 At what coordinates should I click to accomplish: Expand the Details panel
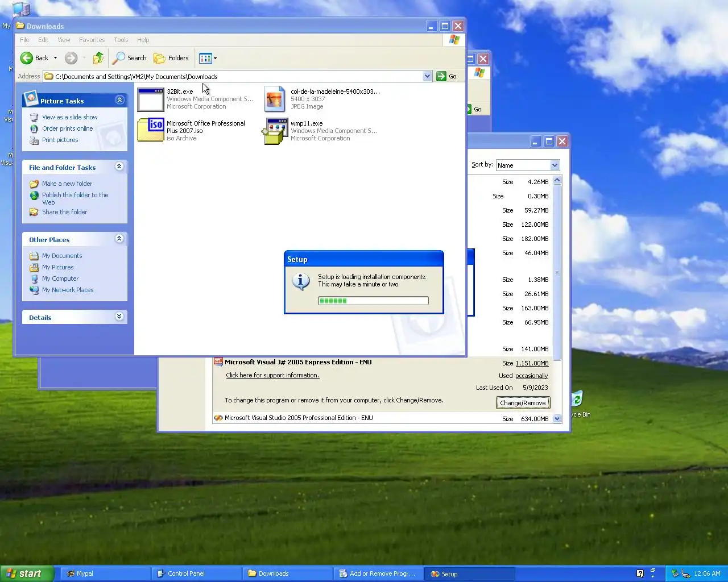click(119, 317)
